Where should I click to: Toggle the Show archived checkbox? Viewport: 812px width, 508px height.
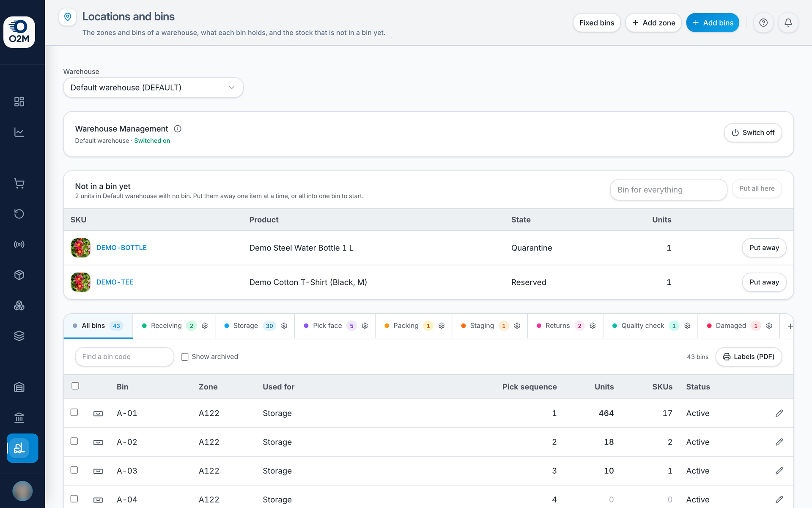185,357
